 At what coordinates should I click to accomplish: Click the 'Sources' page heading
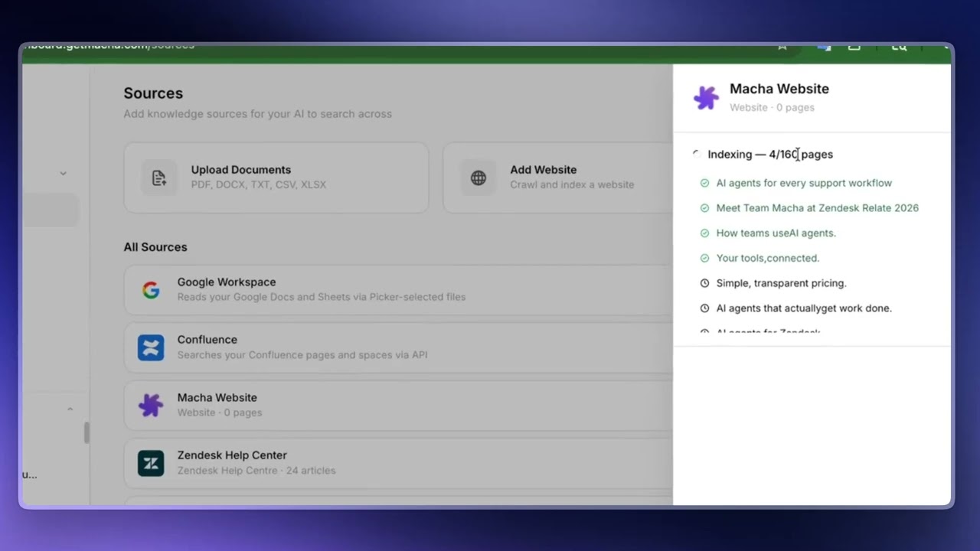153,93
